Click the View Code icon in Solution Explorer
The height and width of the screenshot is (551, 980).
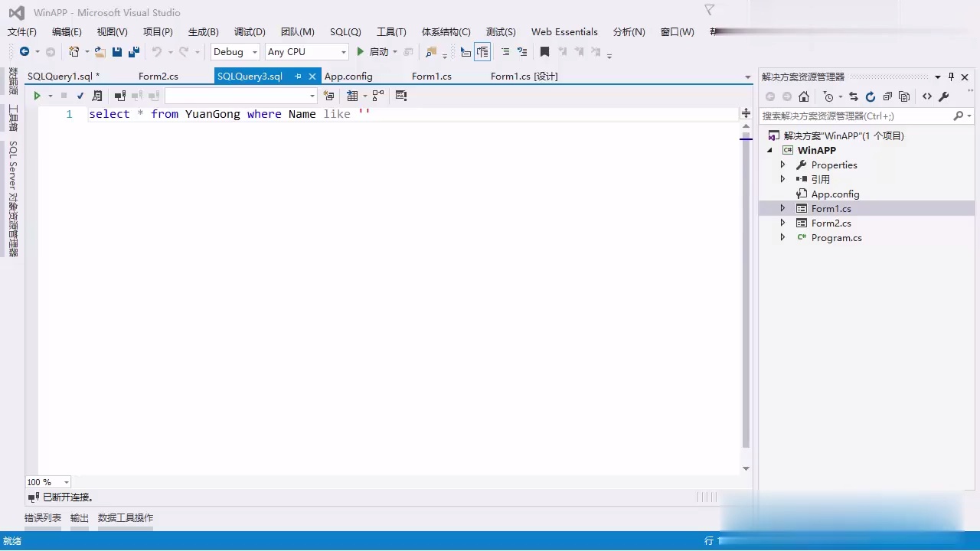click(926, 97)
